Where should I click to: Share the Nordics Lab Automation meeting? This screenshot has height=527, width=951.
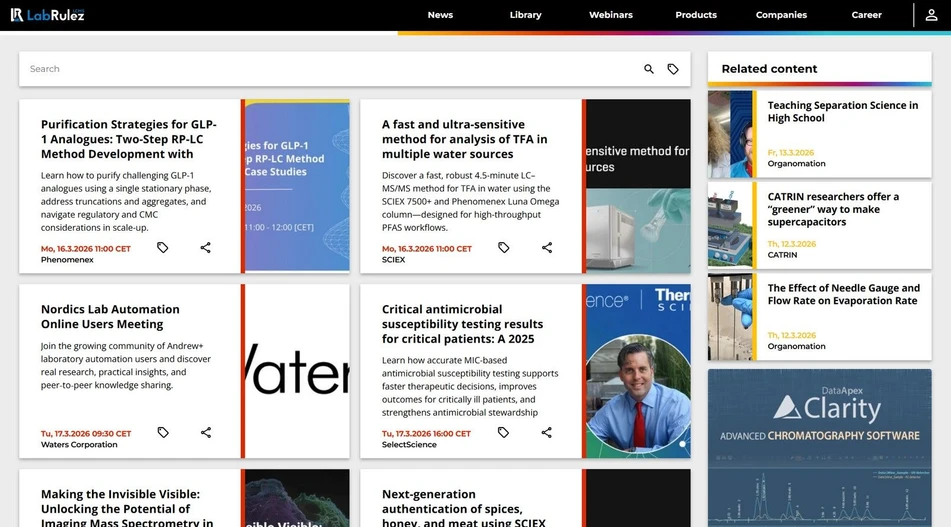point(206,433)
